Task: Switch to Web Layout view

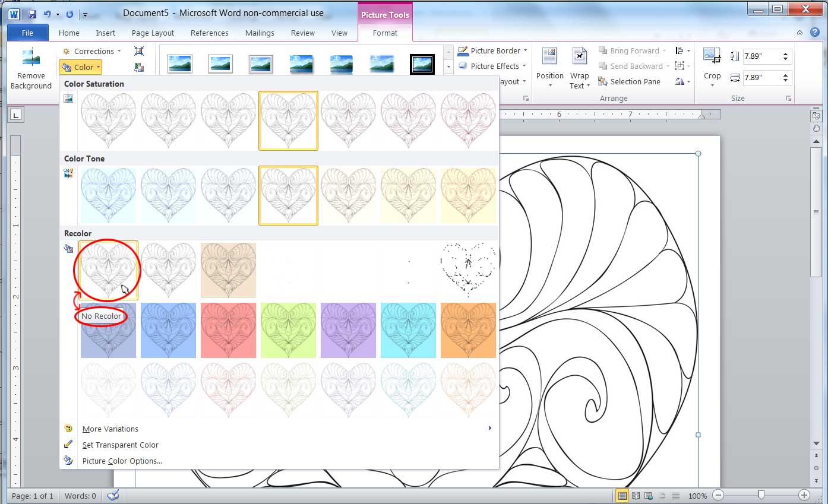Action: click(649, 495)
